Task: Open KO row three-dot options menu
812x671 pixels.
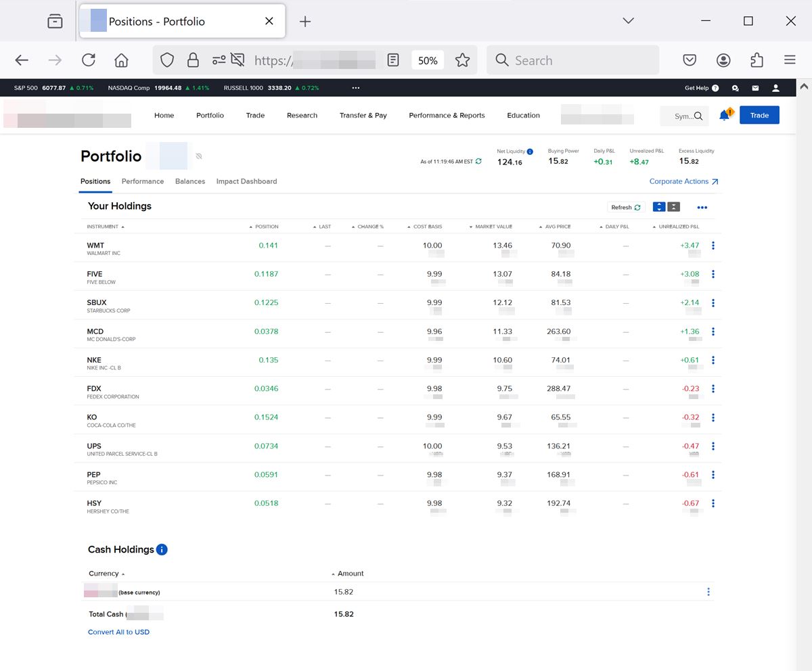Action: point(713,417)
